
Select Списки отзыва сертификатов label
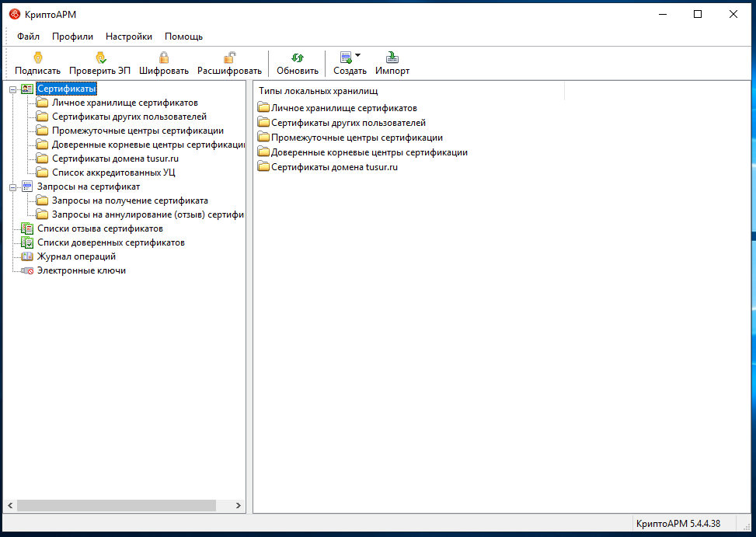100,228
